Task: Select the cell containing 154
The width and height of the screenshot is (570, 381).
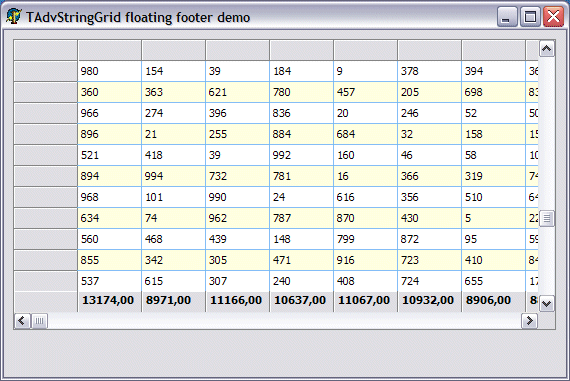Action: (173, 71)
